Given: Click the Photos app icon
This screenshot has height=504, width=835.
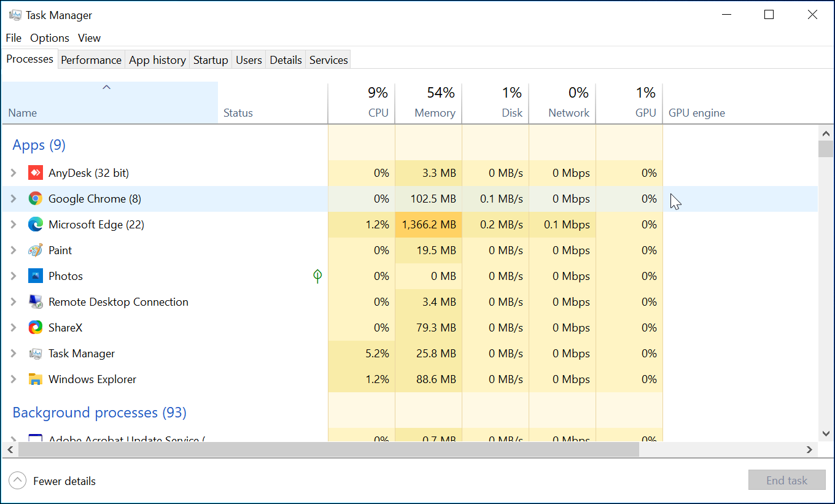Looking at the screenshot, I should [36, 276].
